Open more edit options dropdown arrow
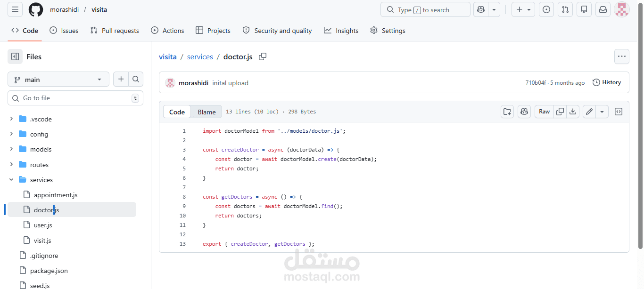 (602, 112)
